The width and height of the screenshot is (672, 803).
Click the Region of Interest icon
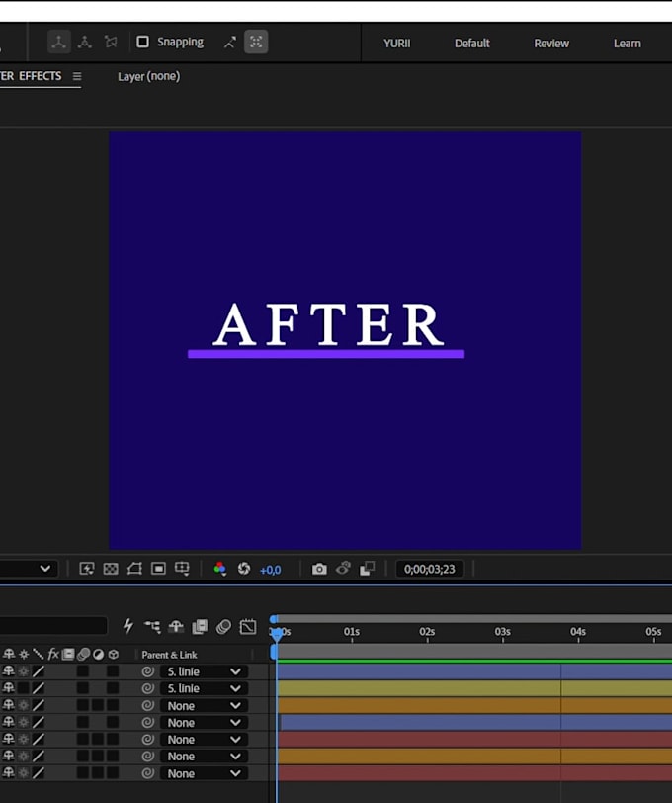tap(158, 569)
